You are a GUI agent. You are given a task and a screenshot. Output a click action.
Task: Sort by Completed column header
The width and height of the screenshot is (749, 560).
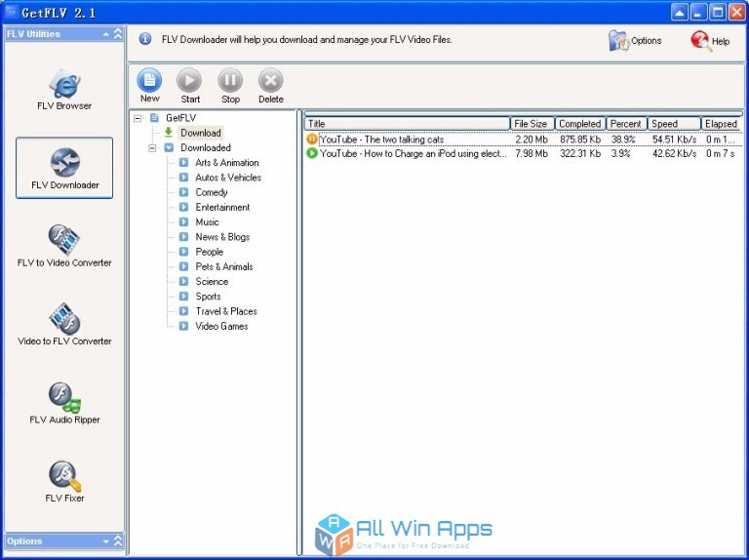tap(580, 124)
